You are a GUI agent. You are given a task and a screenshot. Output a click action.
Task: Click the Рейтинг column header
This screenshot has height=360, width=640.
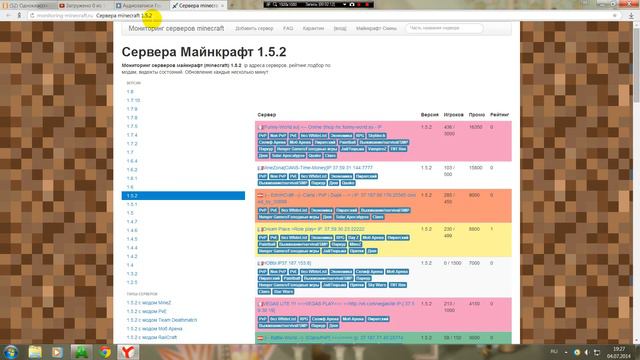coord(500,115)
